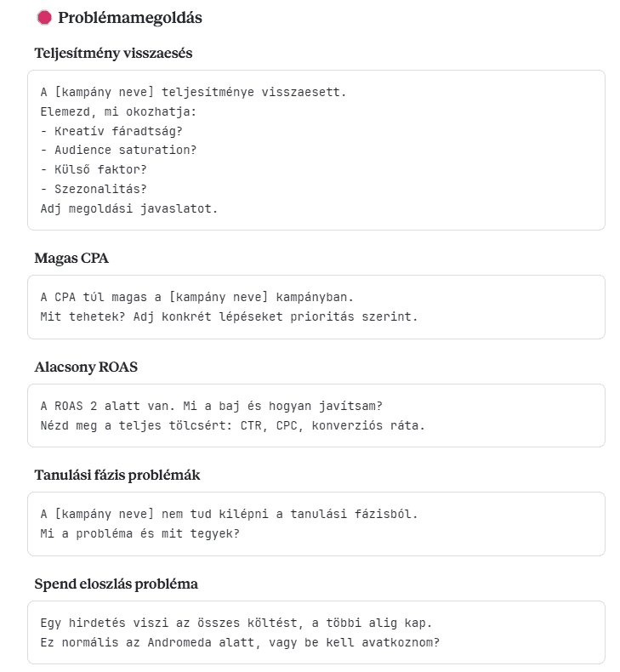Screen dimensions: 620x672
Task: Click the 'Mi a probléma és mit tegyek?' line
Action: tap(139, 534)
